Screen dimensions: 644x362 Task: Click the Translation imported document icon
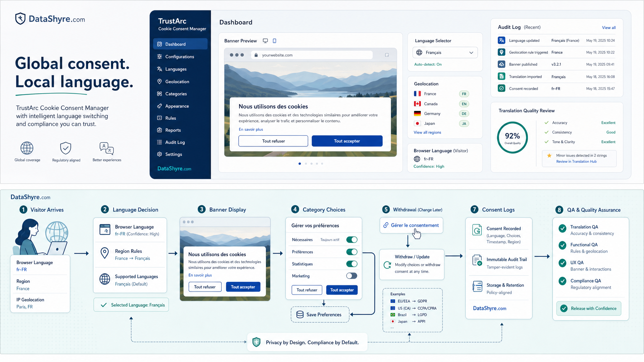[502, 76]
